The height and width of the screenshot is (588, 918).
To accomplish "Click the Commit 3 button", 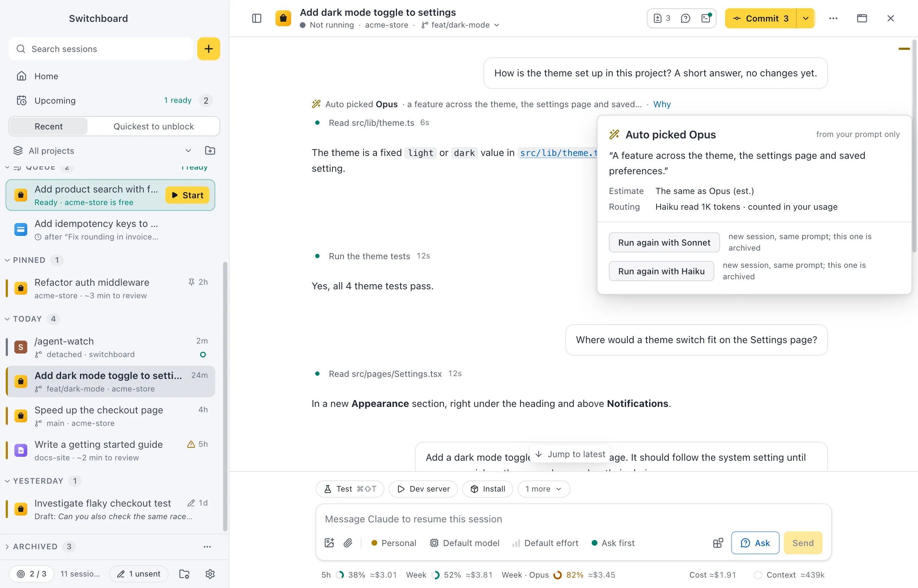I will 761,18.
